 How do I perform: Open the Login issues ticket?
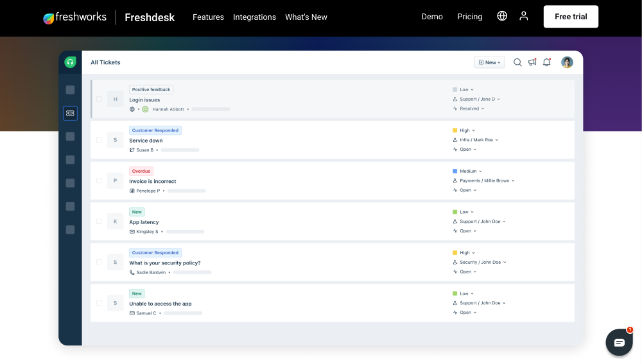coord(144,100)
